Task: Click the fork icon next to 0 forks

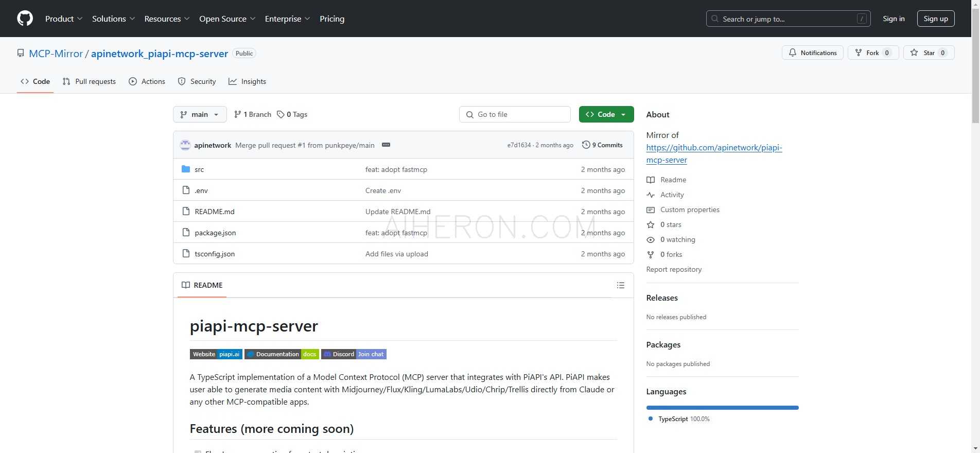Action: [651, 254]
